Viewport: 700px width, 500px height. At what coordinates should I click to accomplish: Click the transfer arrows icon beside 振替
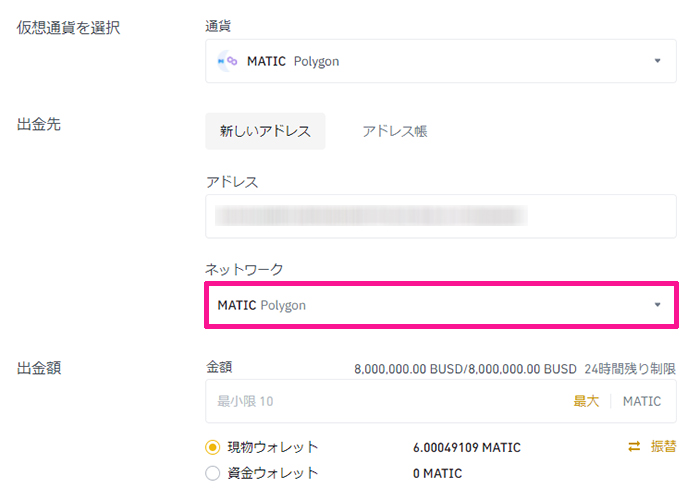click(x=634, y=446)
